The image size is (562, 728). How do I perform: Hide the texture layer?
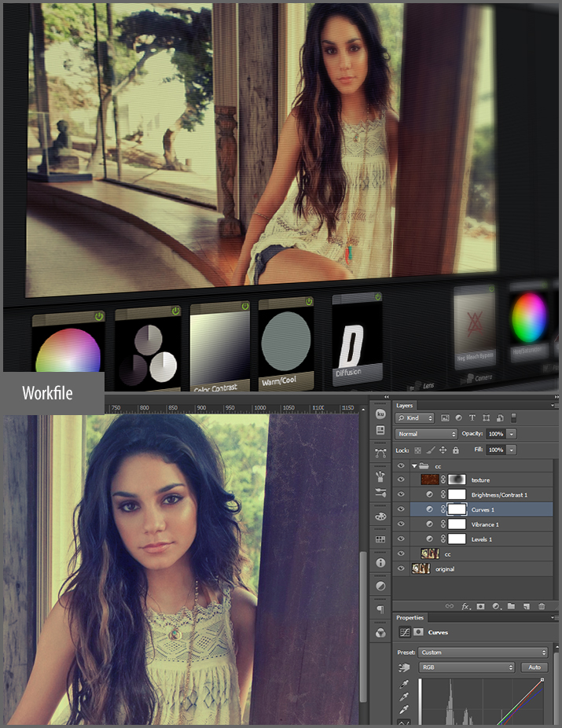click(x=402, y=479)
